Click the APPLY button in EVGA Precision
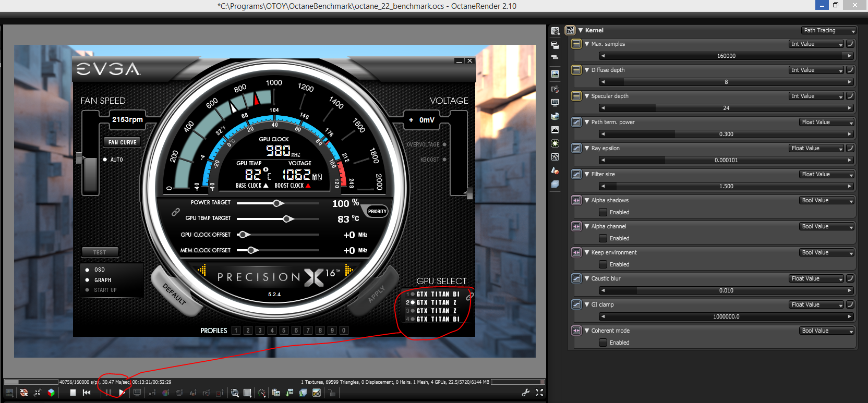This screenshot has width=868, height=403. coord(376,294)
